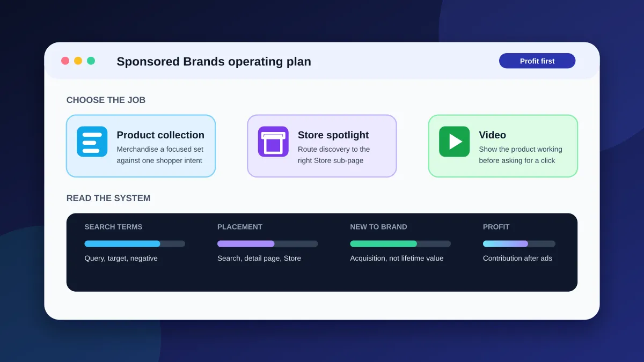This screenshot has height=362, width=644.
Task: Click the gradient Profit progress bar
Action: point(519,243)
